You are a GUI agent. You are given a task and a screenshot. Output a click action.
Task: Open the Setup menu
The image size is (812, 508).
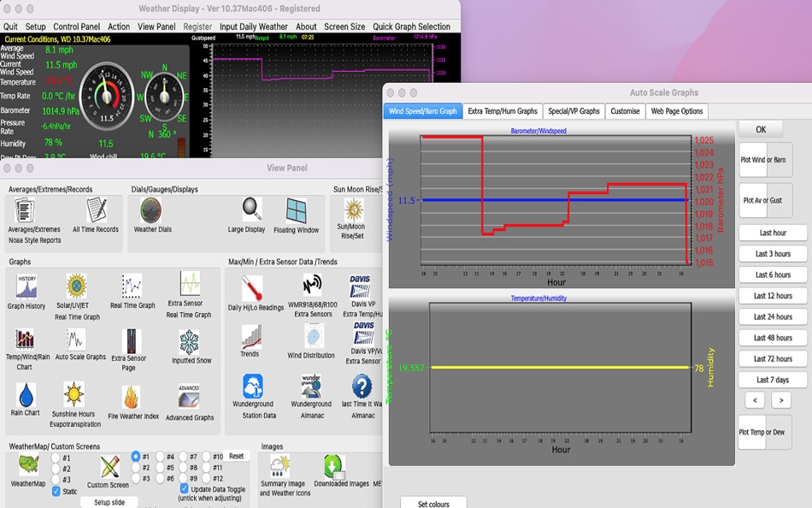[x=35, y=27]
